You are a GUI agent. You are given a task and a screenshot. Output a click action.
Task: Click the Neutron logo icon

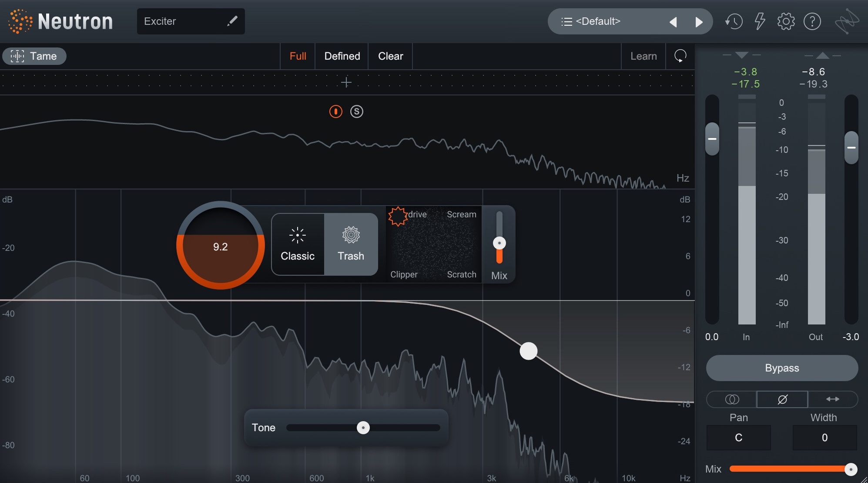pyautogui.click(x=20, y=21)
